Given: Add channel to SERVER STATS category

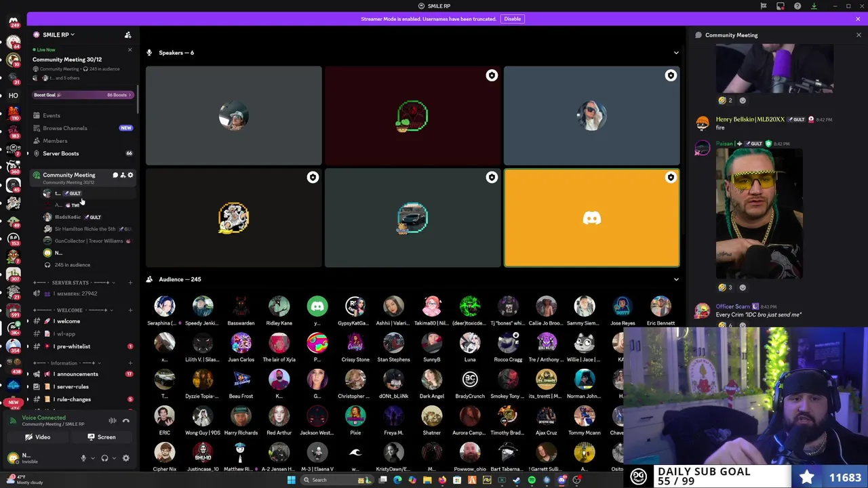Looking at the screenshot, I should pyautogui.click(x=130, y=283).
